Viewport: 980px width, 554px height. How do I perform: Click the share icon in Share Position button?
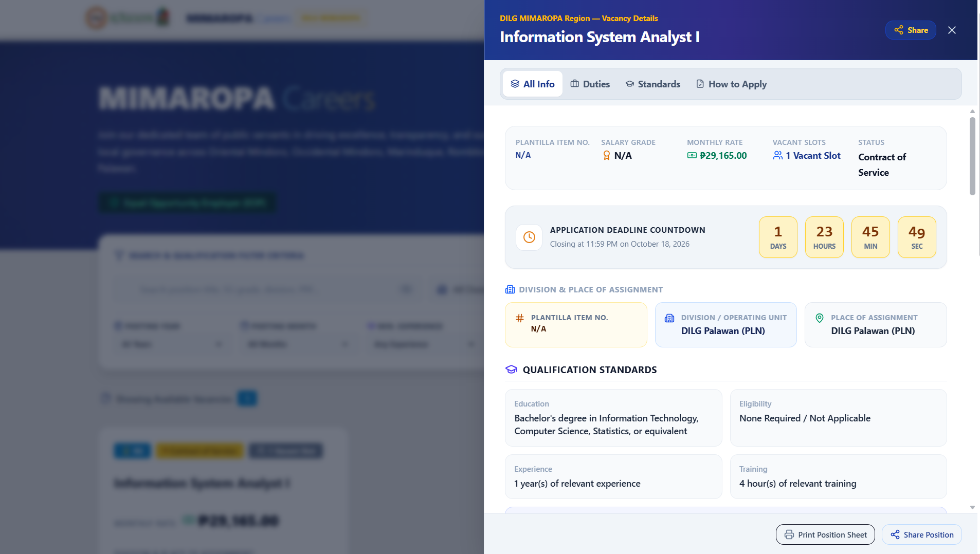click(895, 535)
